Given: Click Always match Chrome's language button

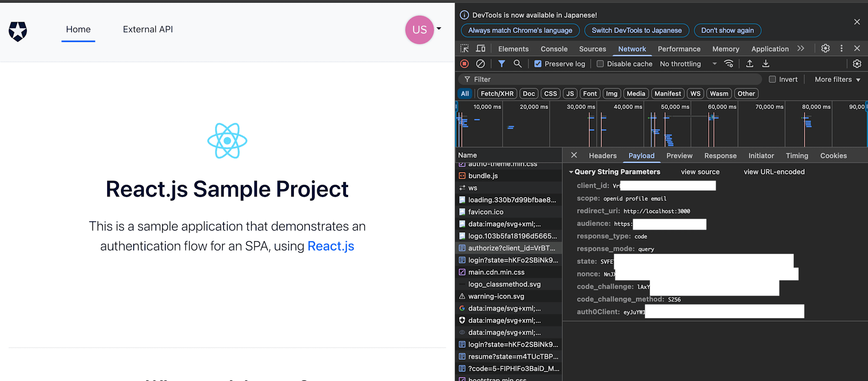Looking at the screenshot, I should point(520,30).
